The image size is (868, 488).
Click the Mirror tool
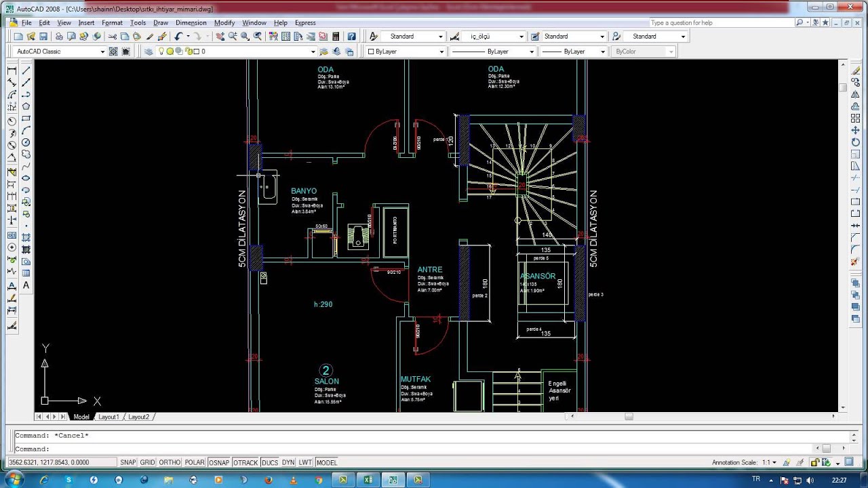coord(855,94)
